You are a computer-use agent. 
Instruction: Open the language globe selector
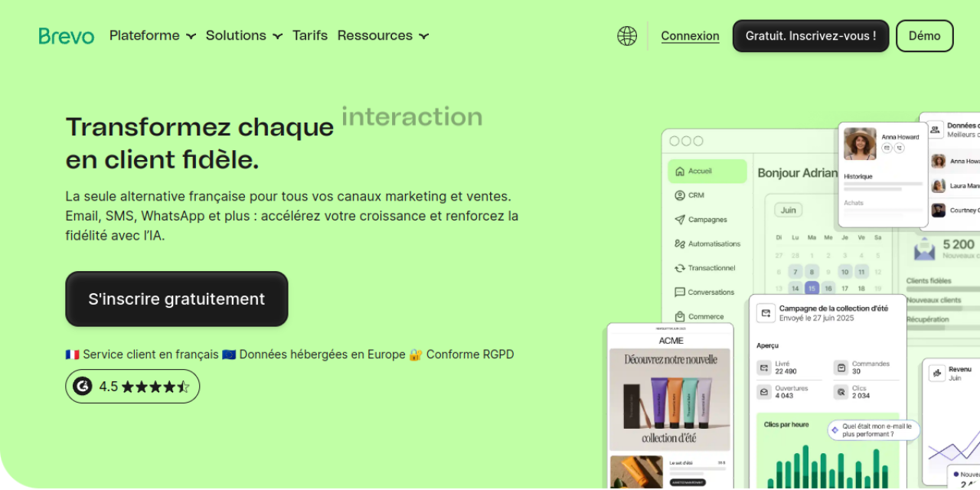pos(627,36)
